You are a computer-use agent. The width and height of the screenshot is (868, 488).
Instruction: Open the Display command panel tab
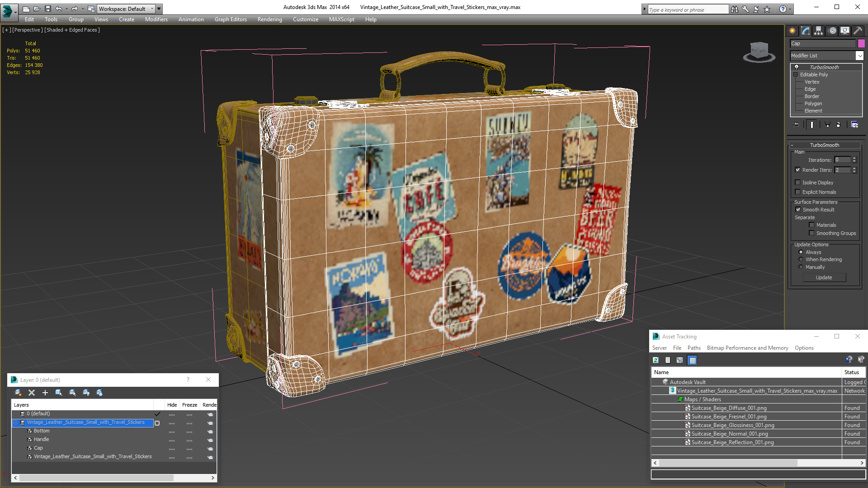coord(845,31)
